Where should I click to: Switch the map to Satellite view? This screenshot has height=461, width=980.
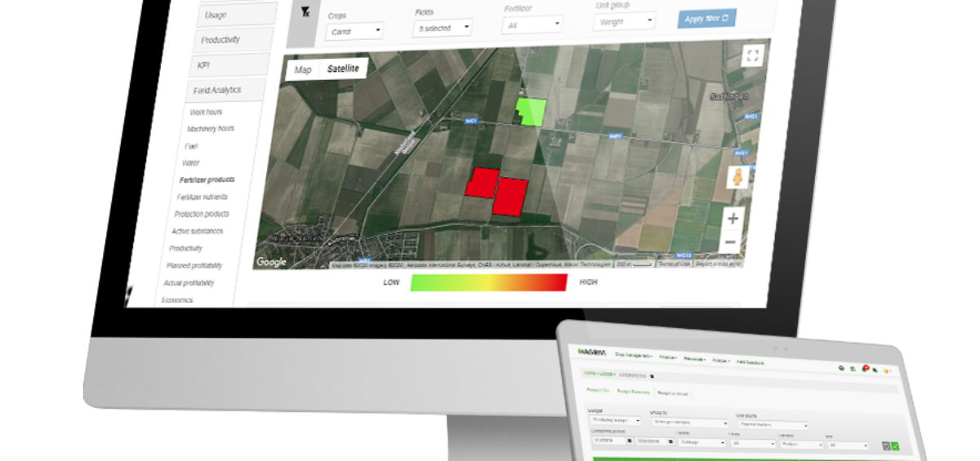coord(343,69)
